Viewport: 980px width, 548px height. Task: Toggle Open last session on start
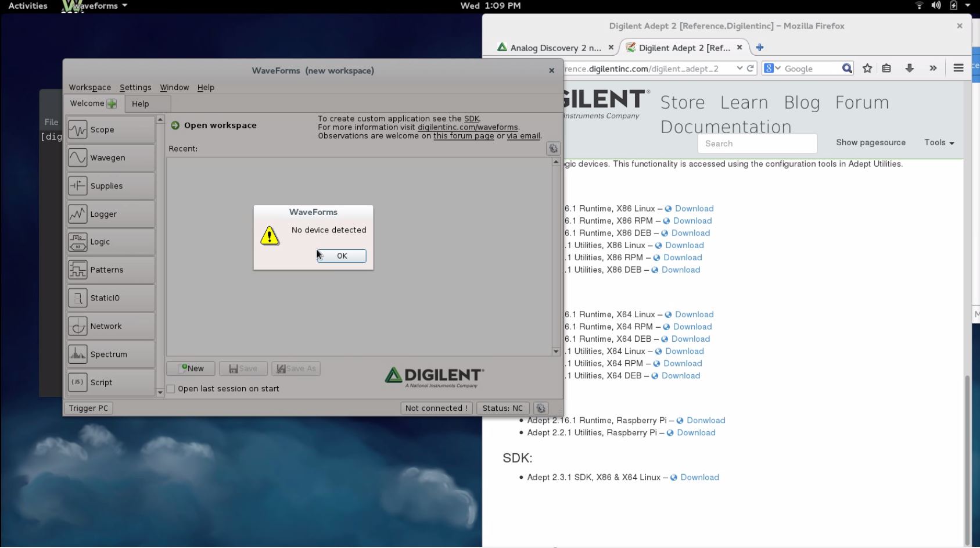[x=171, y=389]
